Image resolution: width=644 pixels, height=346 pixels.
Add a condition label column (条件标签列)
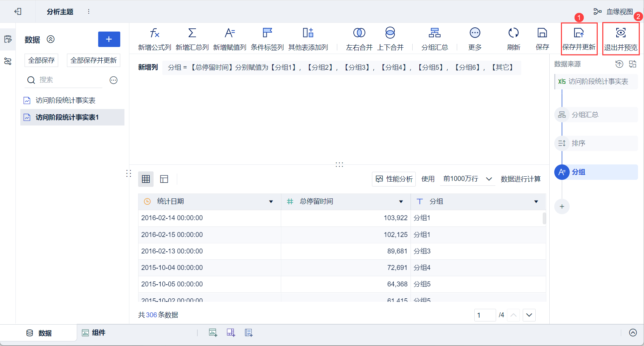click(x=267, y=39)
